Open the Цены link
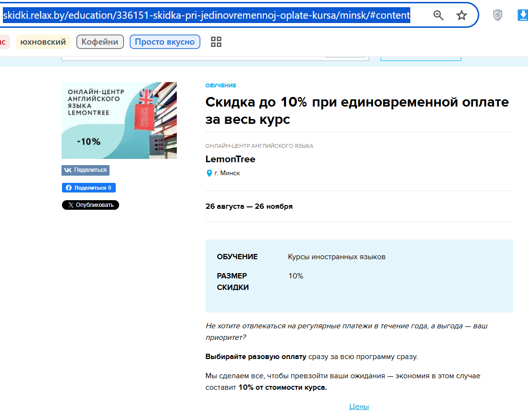528x420 pixels. click(359, 406)
